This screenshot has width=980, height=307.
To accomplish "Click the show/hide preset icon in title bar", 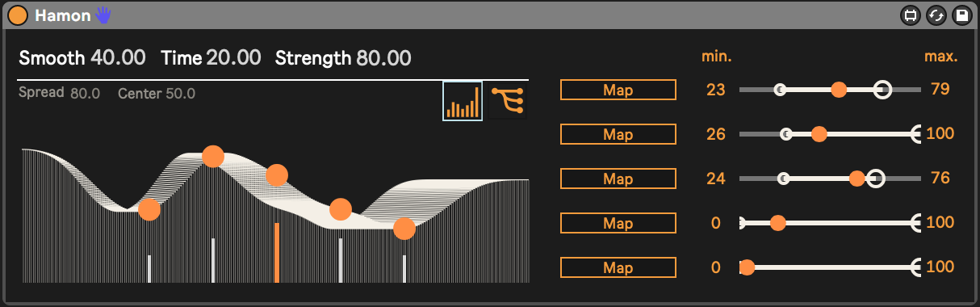I will 910,15.
